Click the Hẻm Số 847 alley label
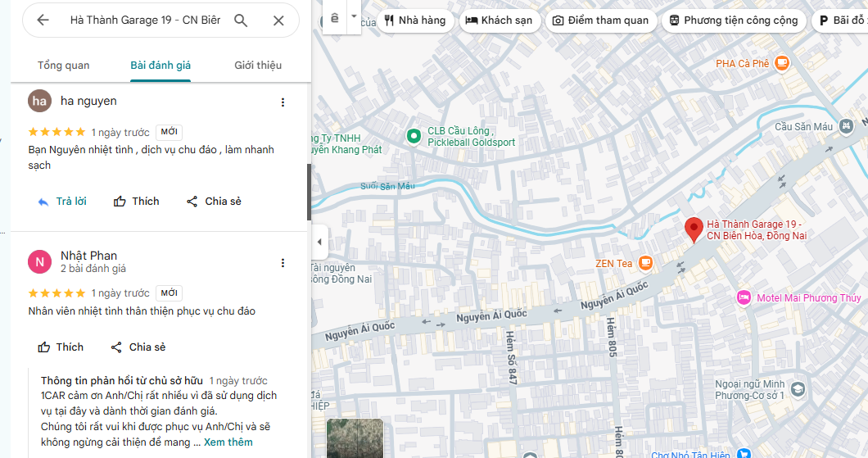This screenshot has width=868, height=458. coord(511,358)
